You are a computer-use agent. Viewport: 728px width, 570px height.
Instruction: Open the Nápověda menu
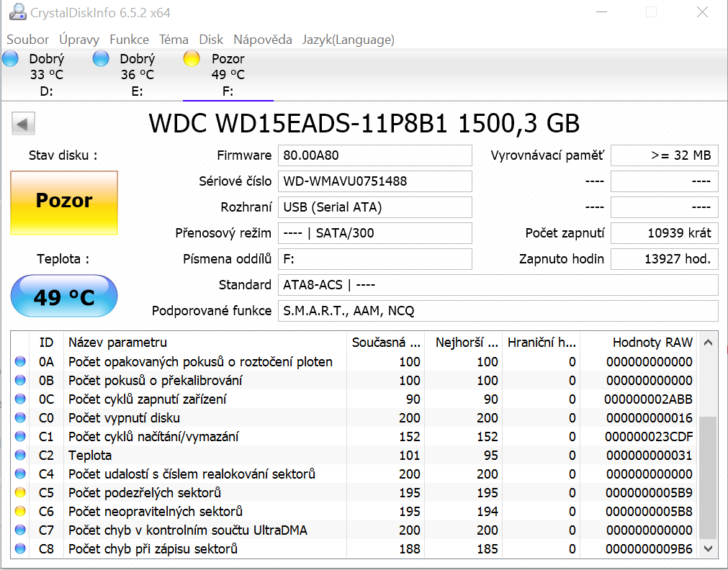point(262,40)
